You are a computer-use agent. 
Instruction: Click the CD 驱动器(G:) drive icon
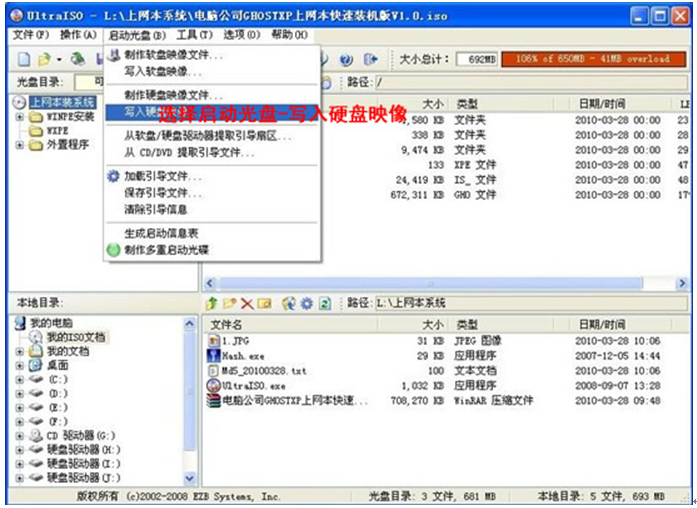tap(36, 436)
